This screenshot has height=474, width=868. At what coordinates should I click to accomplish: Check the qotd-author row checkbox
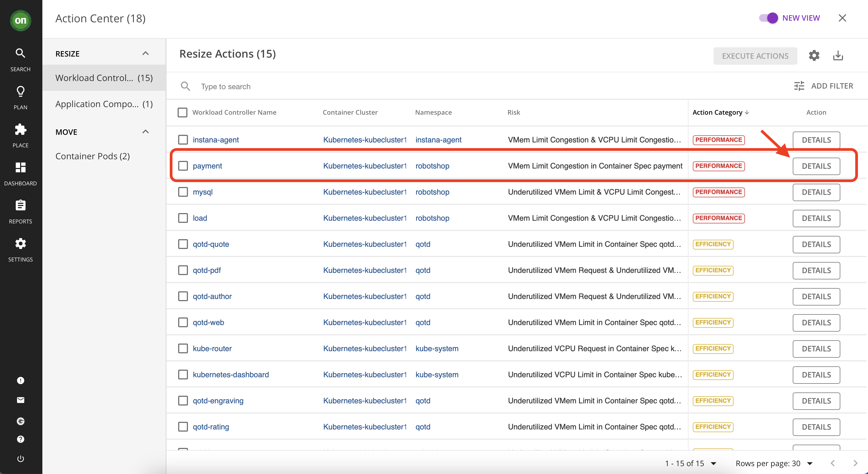pos(183,296)
